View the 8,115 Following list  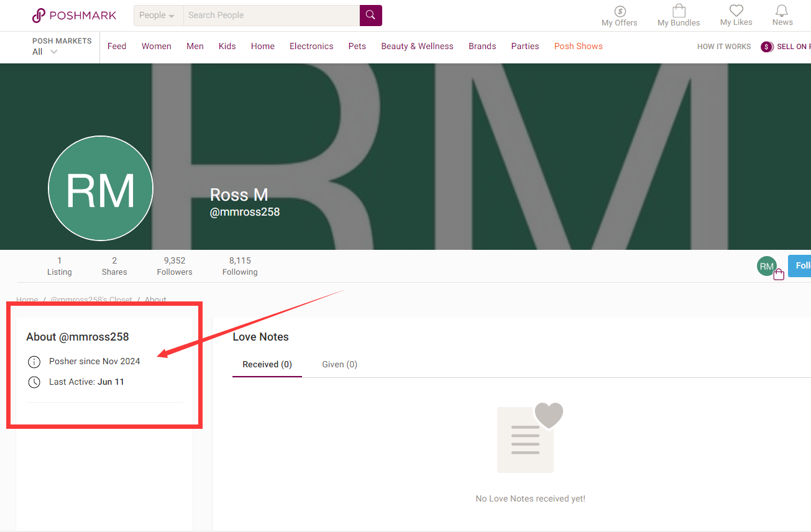click(240, 266)
